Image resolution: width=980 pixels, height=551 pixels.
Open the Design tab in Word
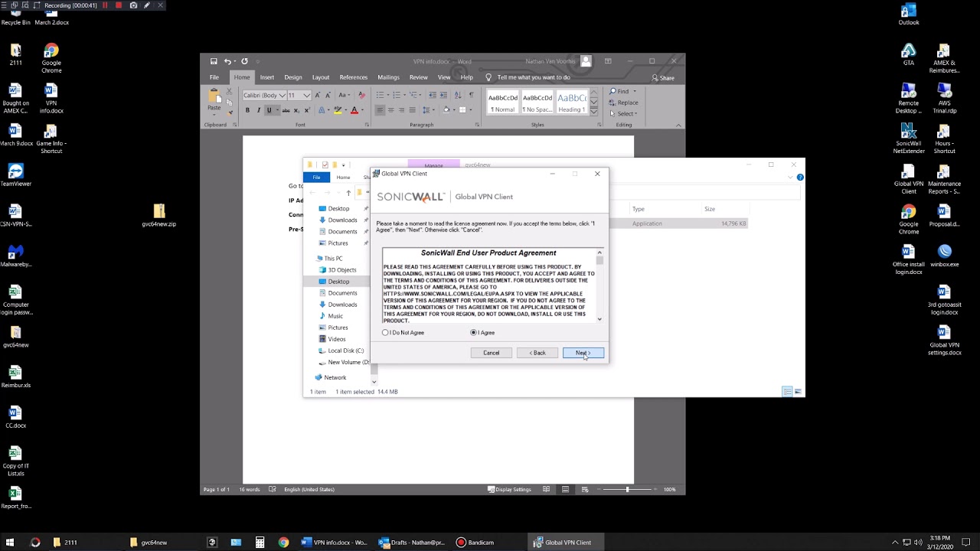point(293,77)
